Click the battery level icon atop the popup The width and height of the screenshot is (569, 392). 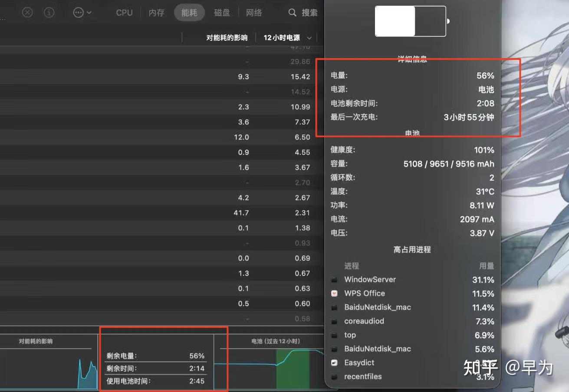coord(412,21)
